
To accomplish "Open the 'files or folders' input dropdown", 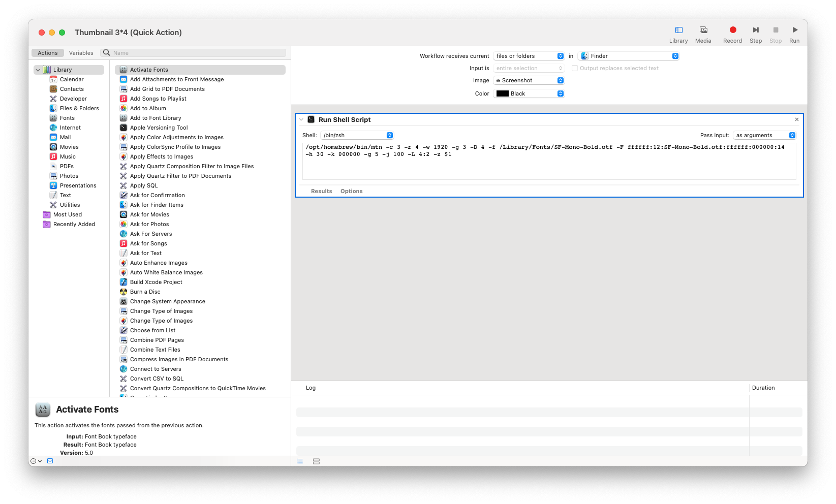I will 529,56.
